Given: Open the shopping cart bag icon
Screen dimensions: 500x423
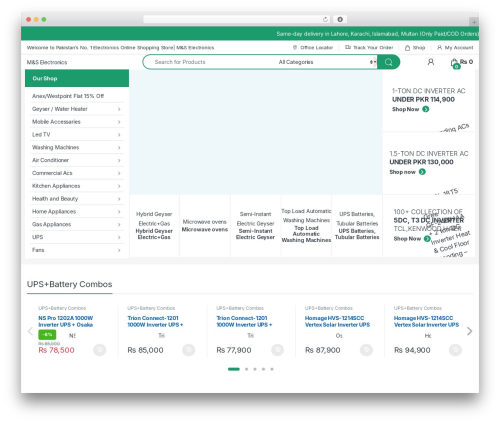Looking at the screenshot, I should click(x=454, y=63).
